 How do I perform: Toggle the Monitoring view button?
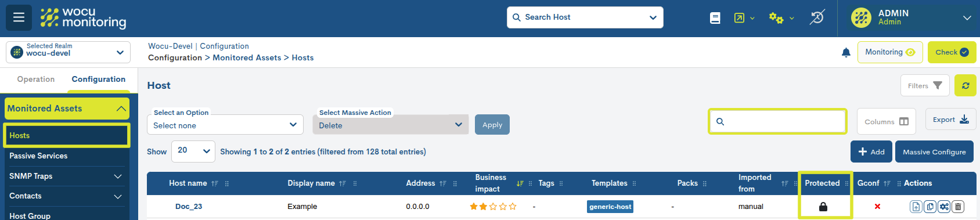(890, 52)
